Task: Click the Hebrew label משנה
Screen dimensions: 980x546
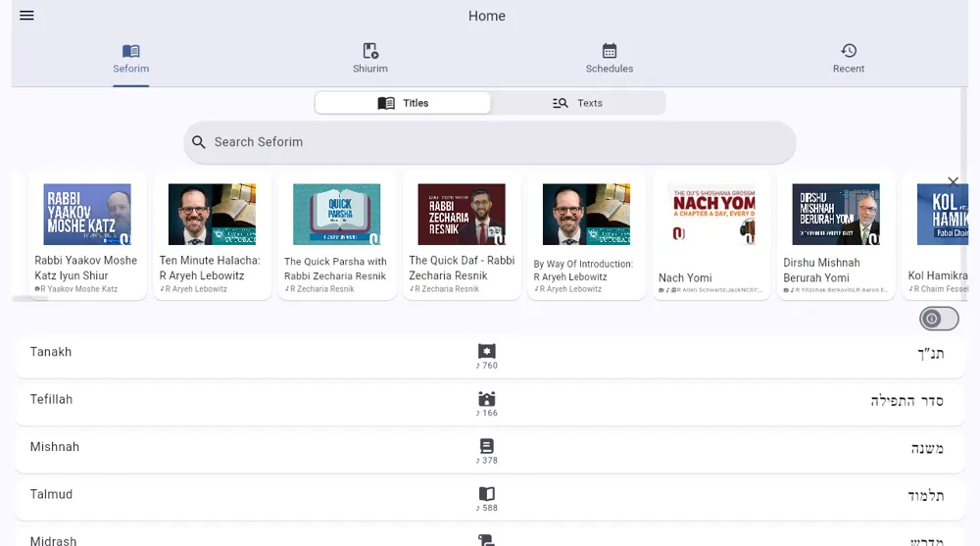Action: tap(927, 448)
